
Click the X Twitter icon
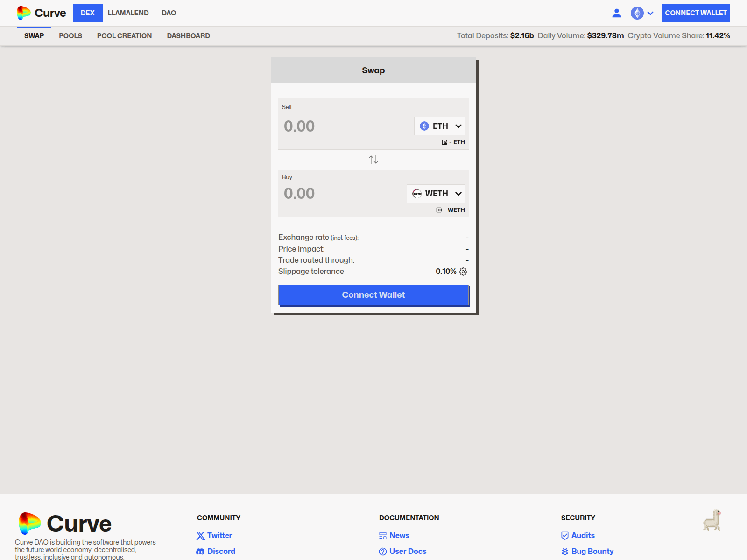point(201,536)
